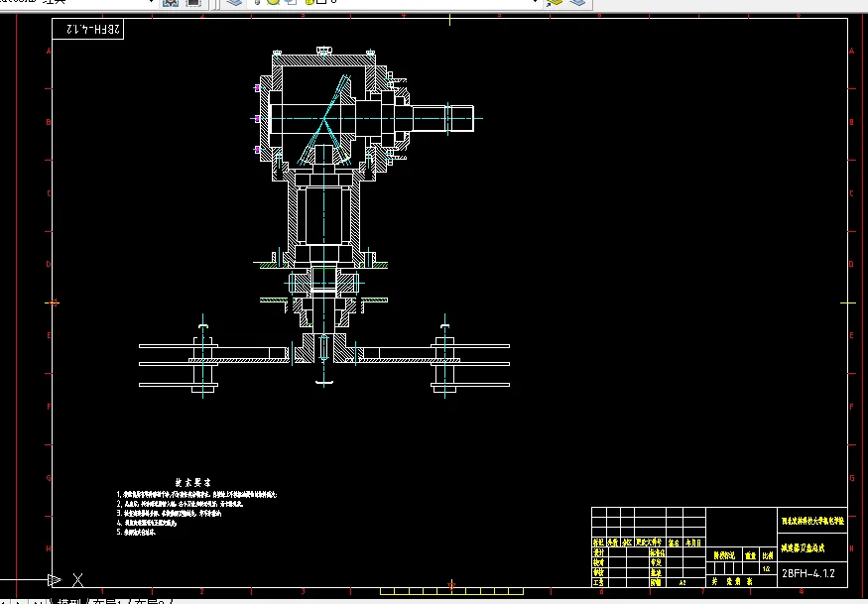Viewport: 868px width, 604px height.
Task: Click the layer previous icon at toolbar end
Action: click(577, 3)
